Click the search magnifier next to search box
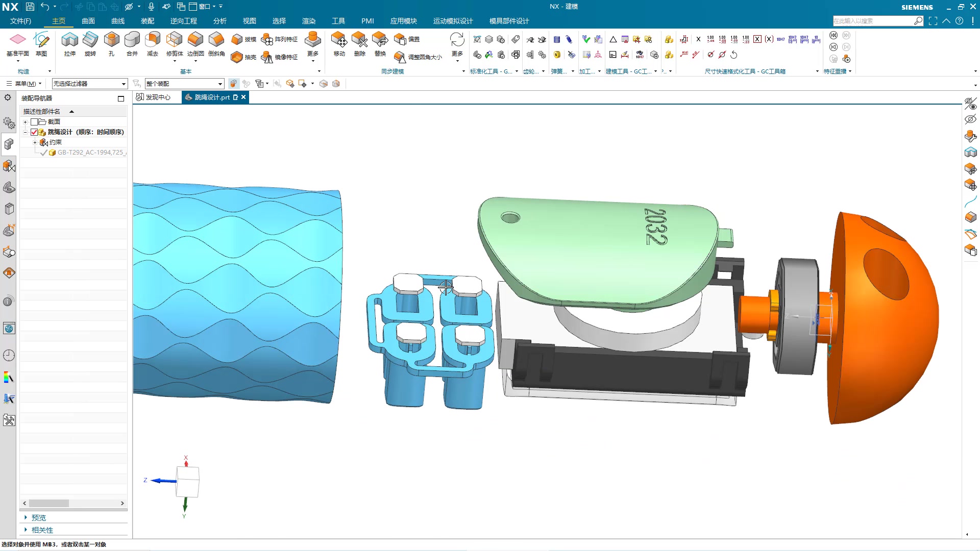The height and width of the screenshot is (551, 980). coord(919,21)
